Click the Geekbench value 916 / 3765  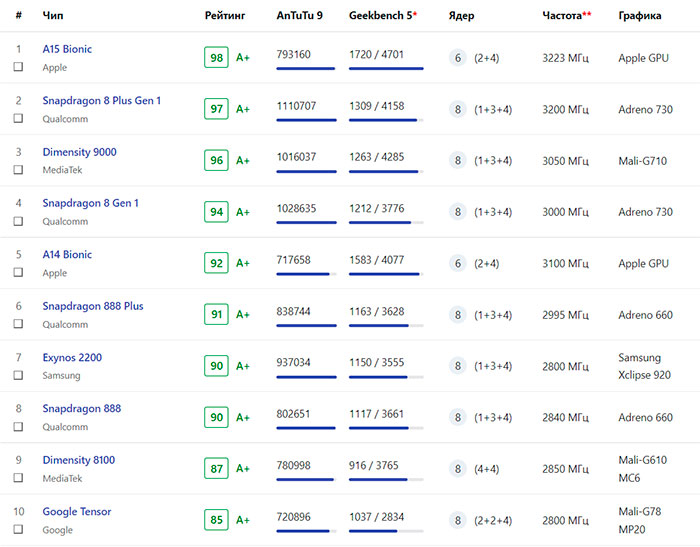[x=374, y=465]
